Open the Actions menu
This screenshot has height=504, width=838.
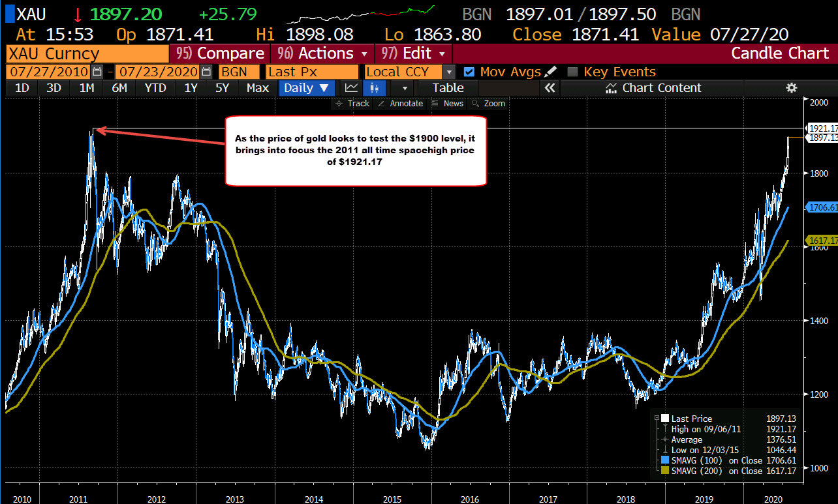pyautogui.click(x=324, y=53)
